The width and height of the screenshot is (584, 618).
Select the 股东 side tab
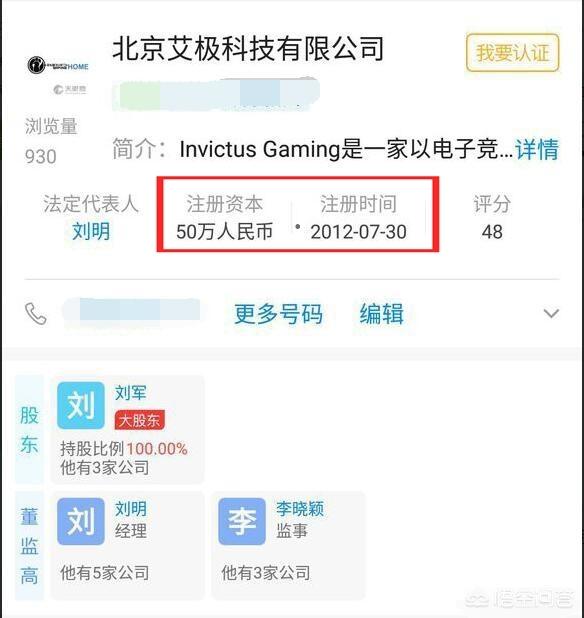pyautogui.click(x=29, y=430)
